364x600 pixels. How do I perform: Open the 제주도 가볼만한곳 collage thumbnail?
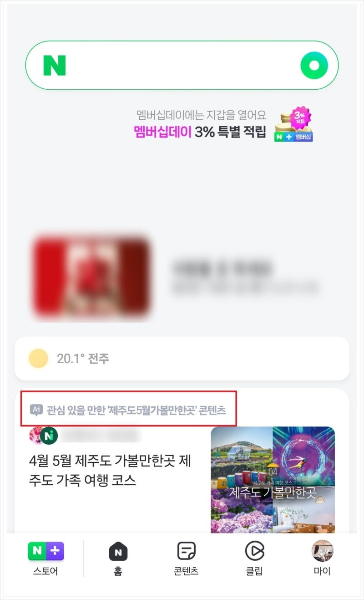point(273,480)
